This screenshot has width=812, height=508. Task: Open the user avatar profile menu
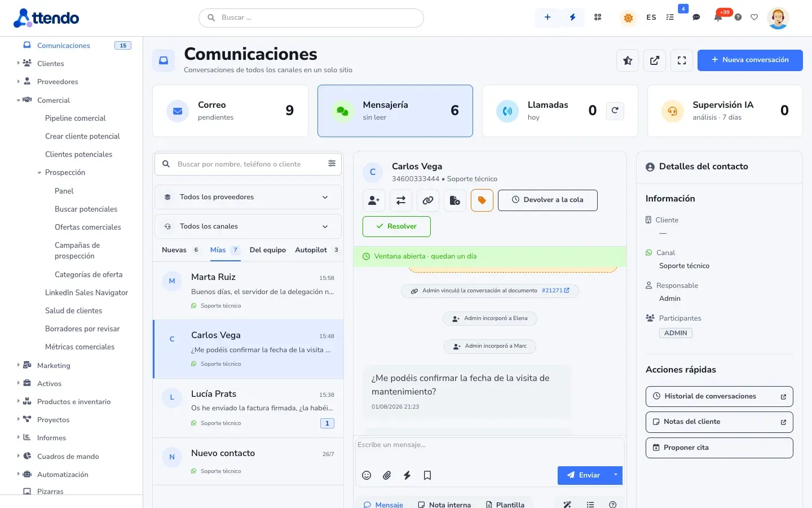[x=778, y=18]
